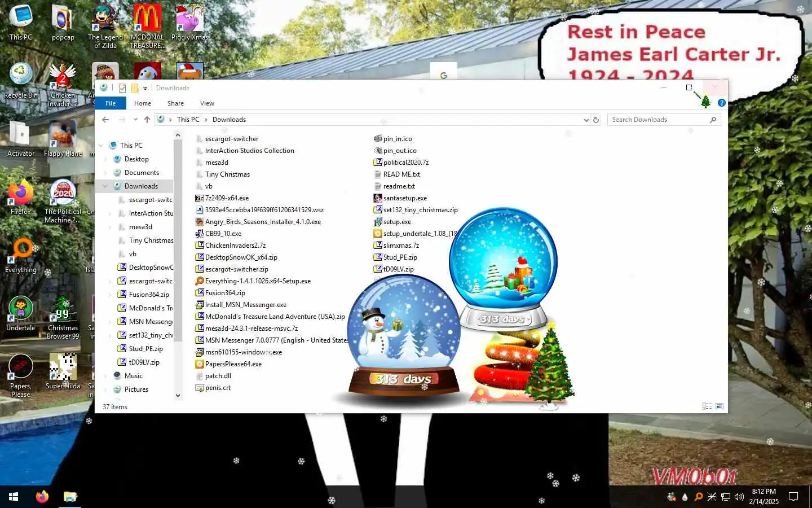
Task: Click Firefox on the taskbar
Action: (42, 497)
